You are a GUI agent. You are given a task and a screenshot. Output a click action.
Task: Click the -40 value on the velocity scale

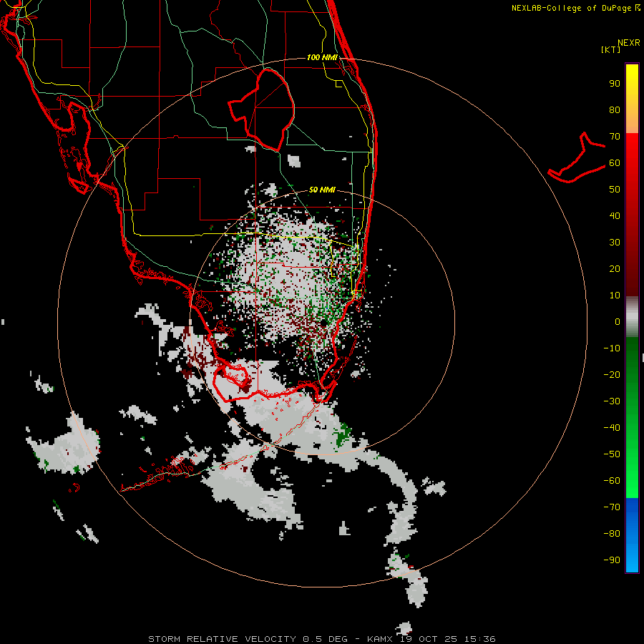612,428
